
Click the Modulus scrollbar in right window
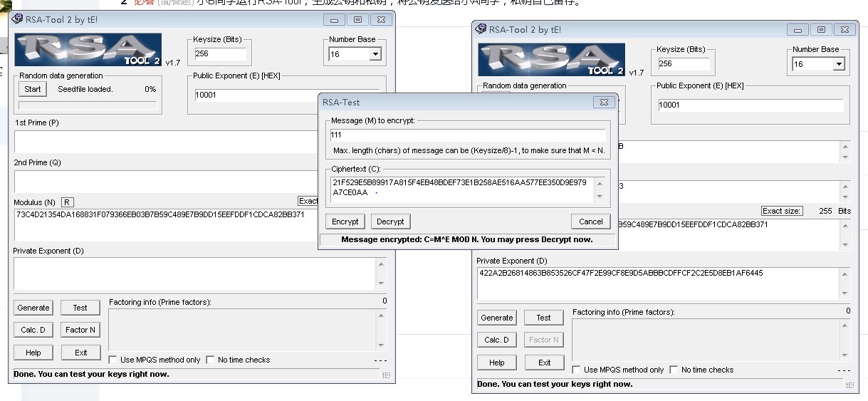[845, 235]
